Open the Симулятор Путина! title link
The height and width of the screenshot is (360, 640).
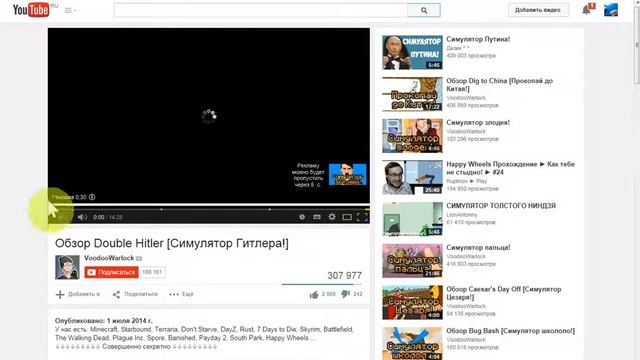pyautogui.click(x=478, y=39)
